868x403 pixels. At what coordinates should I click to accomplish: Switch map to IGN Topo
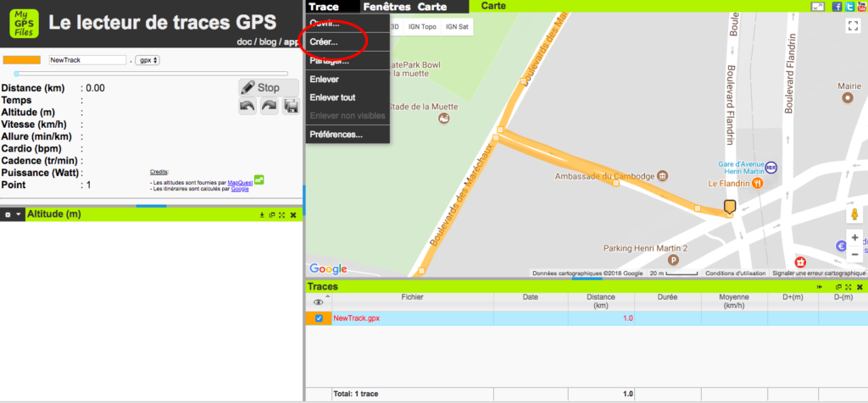tap(422, 26)
